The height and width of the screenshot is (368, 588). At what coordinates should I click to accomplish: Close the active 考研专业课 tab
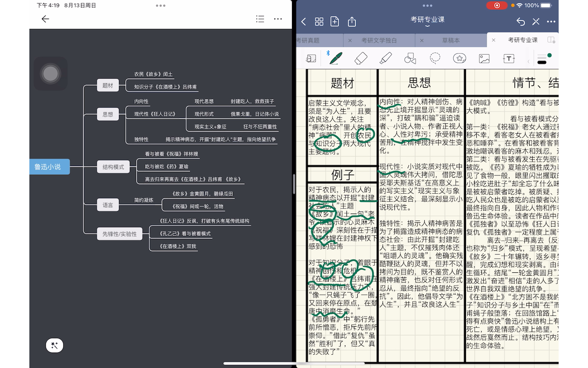coord(493,40)
